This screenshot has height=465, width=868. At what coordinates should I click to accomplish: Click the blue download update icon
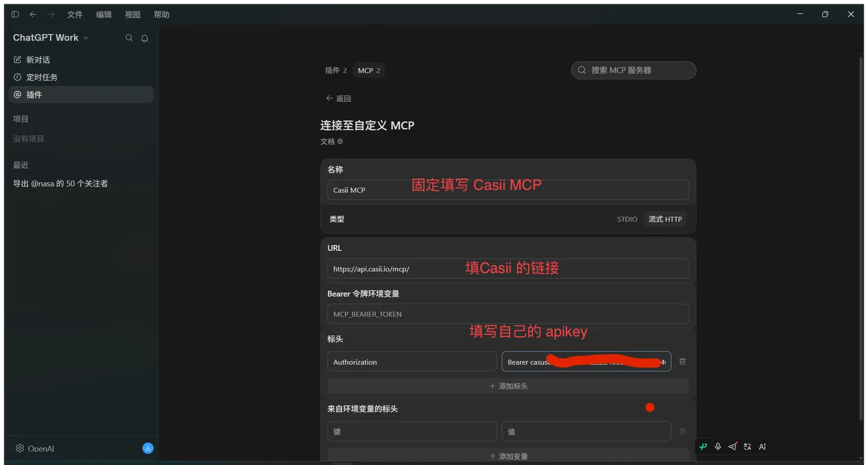pyautogui.click(x=148, y=448)
